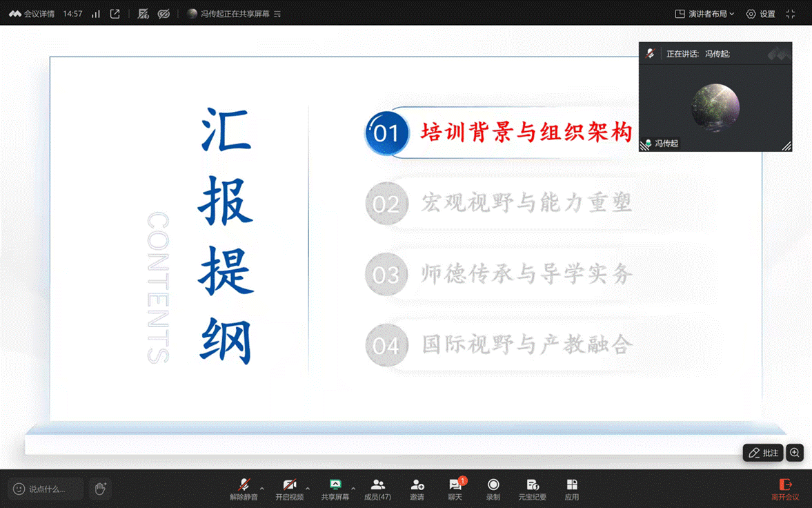Open 设置 settings
Image resolution: width=812 pixels, height=508 pixels.
(x=761, y=14)
